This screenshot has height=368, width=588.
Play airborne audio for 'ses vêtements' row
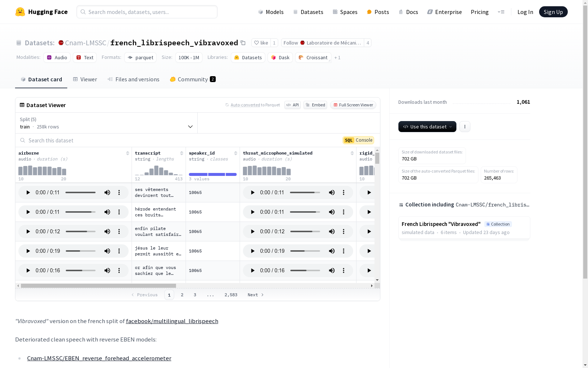28,192
